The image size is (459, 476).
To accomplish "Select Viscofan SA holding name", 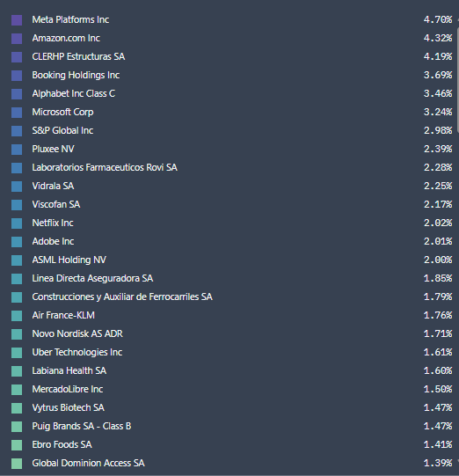I will pyautogui.click(x=56, y=205).
